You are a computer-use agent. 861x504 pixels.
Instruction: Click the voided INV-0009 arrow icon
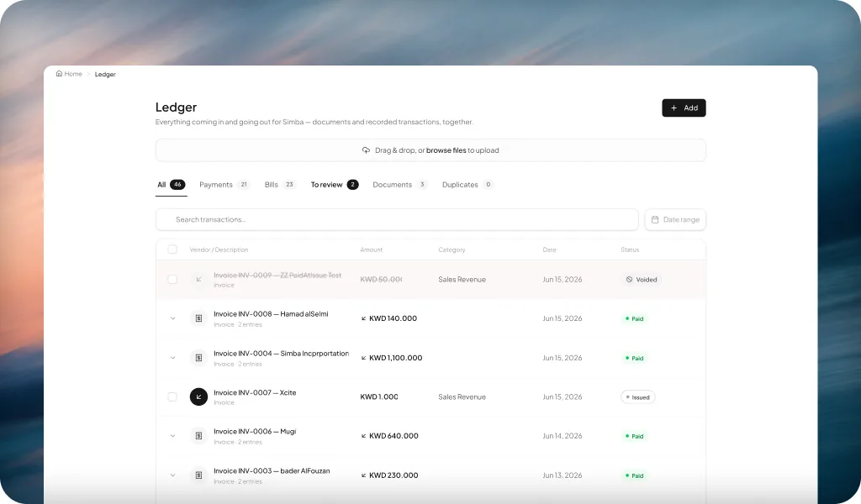198,279
